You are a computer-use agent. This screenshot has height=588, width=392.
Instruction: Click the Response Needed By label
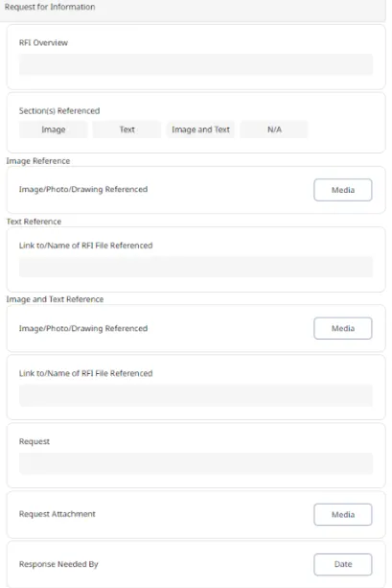tap(58, 564)
